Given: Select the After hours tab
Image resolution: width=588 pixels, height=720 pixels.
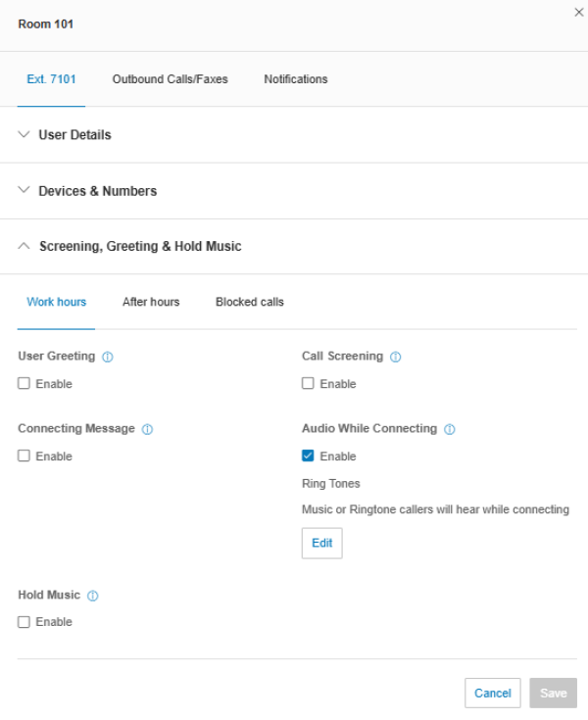Looking at the screenshot, I should pyautogui.click(x=151, y=302).
